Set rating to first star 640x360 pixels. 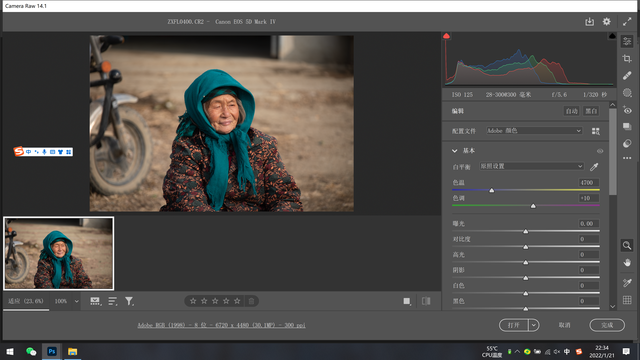click(193, 301)
